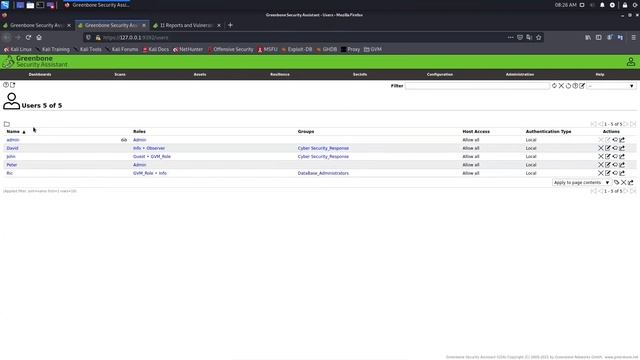
Task: Delete user Ric
Action: (601, 173)
